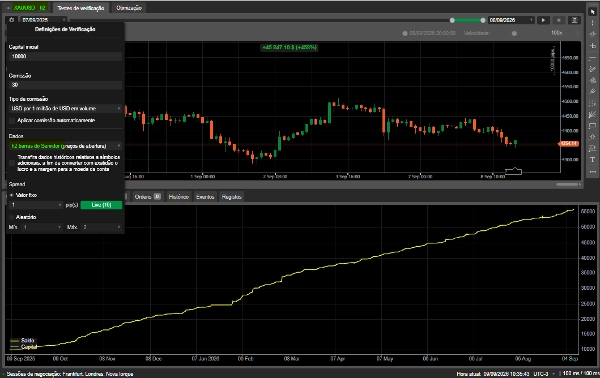Select the add-line plus tool
This screenshot has width=600, height=378.
point(592,46)
